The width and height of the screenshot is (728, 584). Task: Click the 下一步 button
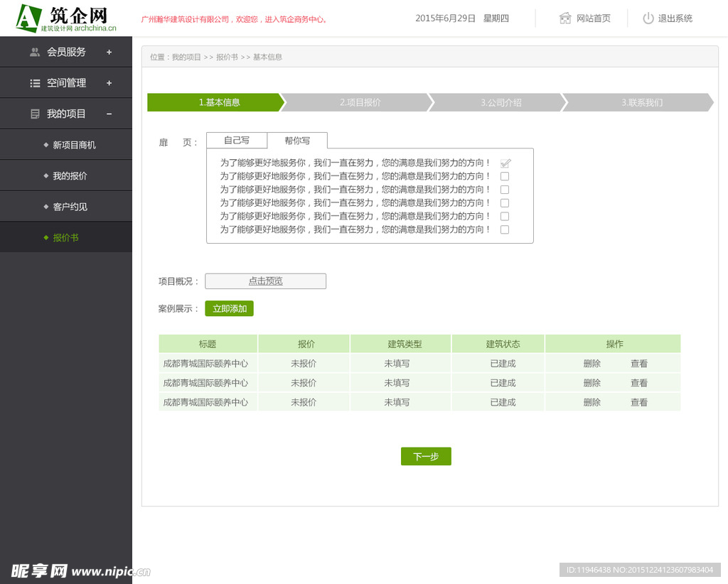(x=426, y=457)
